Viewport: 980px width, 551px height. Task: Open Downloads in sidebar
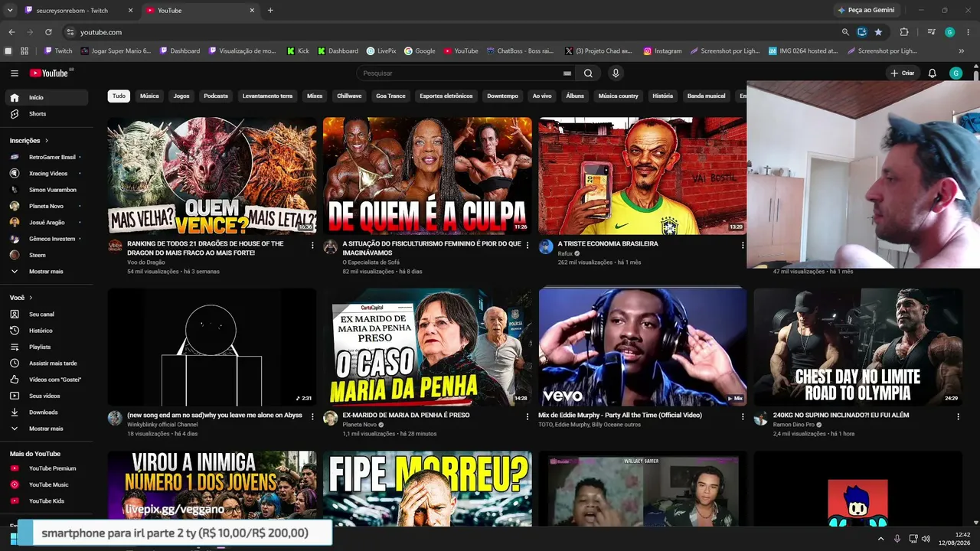(47, 412)
